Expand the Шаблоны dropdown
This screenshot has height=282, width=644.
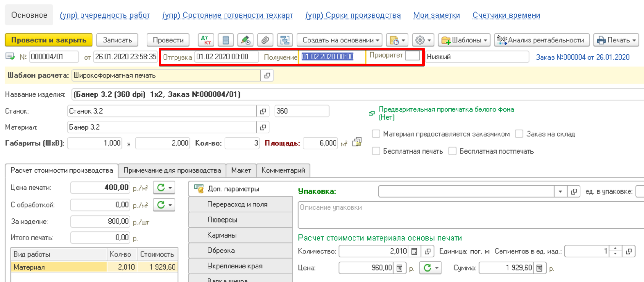pyautogui.click(x=464, y=40)
